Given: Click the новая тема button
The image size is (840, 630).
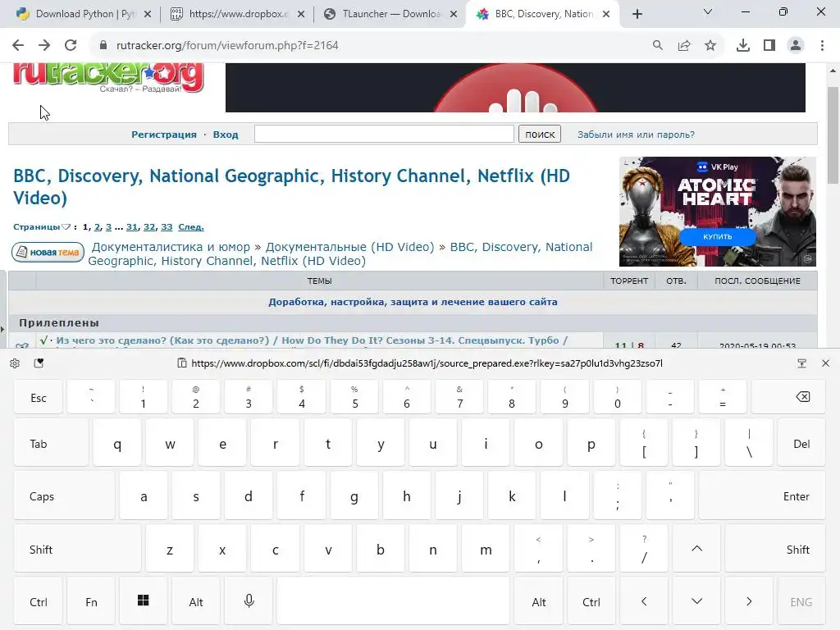Looking at the screenshot, I should click(x=48, y=253).
